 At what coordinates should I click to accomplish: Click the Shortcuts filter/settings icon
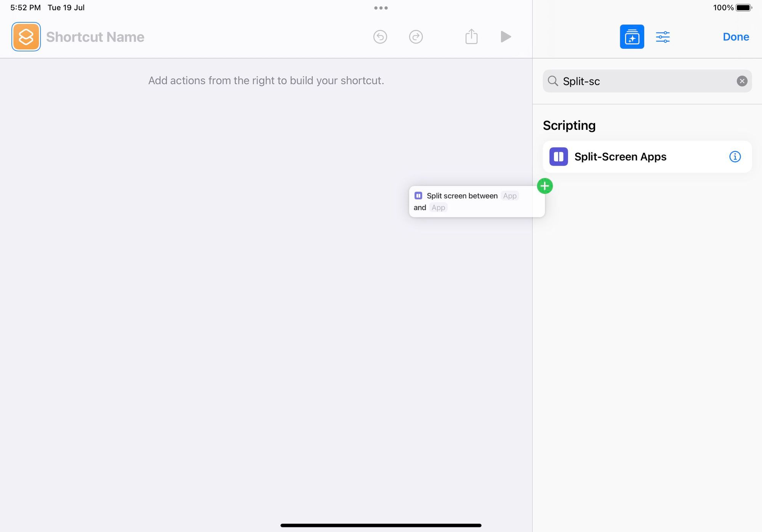click(x=663, y=37)
